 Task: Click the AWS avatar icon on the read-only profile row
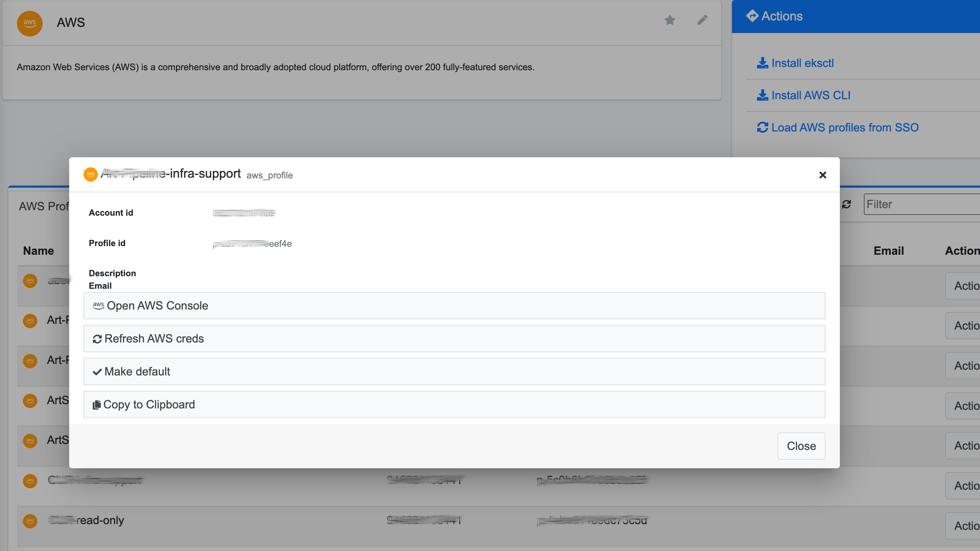[x=30, y=521]
